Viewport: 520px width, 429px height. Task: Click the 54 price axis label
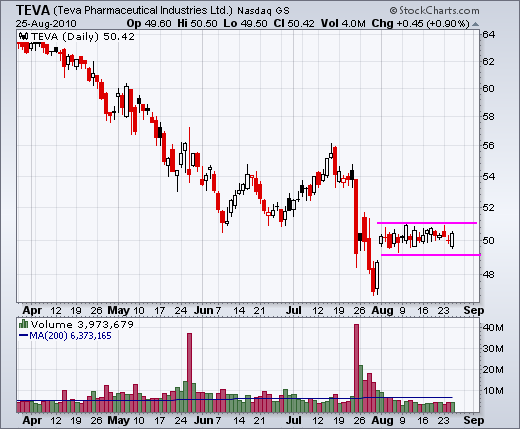tap(489, 176)
